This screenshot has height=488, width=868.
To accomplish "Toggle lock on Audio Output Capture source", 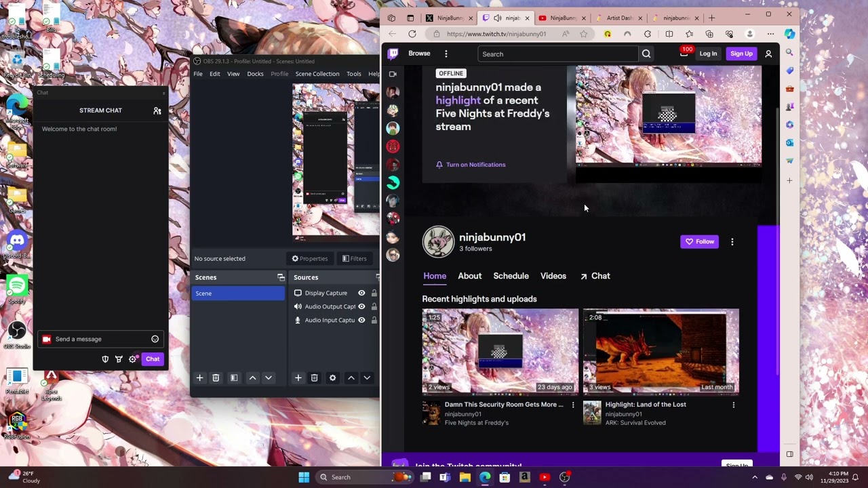I will coord(374,306).
